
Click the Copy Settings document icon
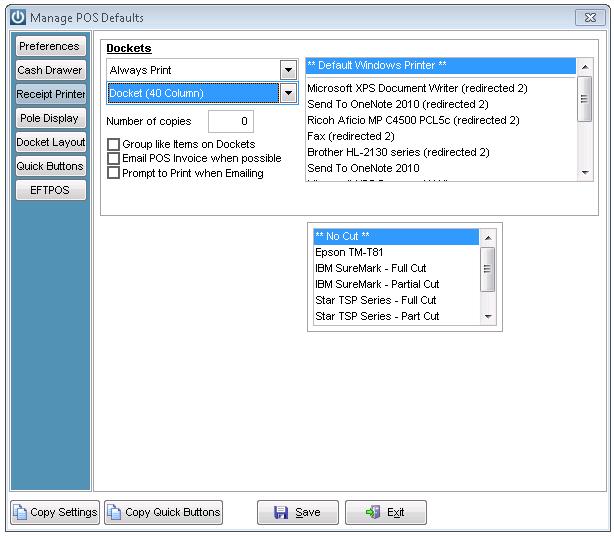pyautogui.click(x=20, y=512)
